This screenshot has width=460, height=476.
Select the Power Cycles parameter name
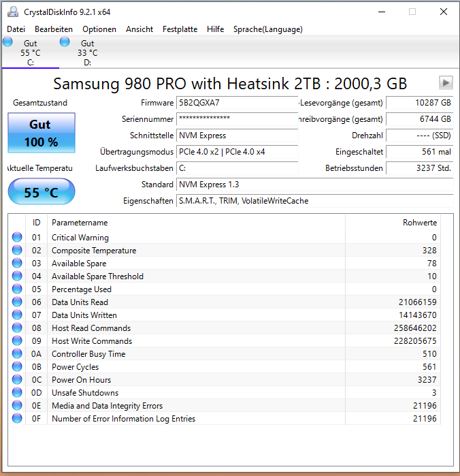pyautogui.click(x=76, y=367)
